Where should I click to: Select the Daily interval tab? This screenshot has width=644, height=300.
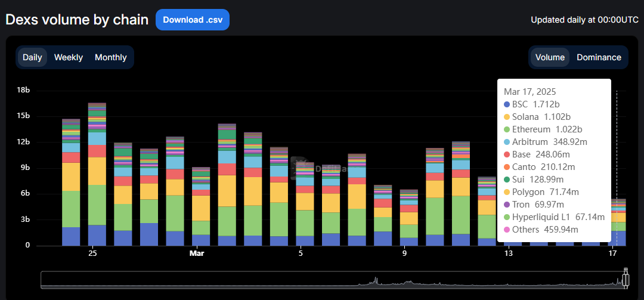(x=32, y=57)
